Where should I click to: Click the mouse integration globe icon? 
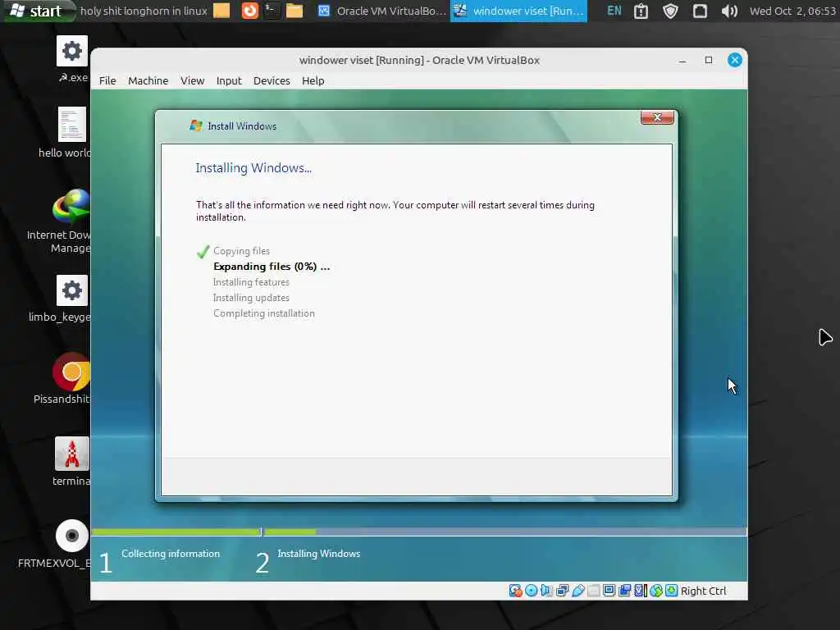tap(655, 591)
